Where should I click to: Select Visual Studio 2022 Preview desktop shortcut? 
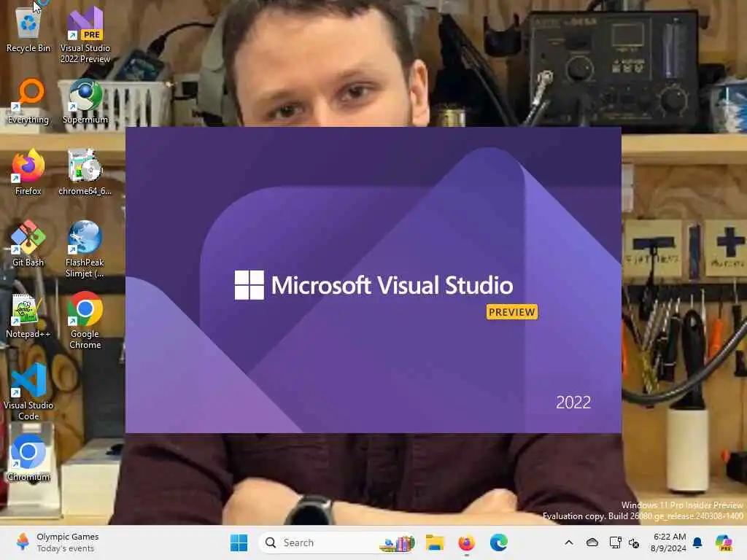tap(85, 34)
